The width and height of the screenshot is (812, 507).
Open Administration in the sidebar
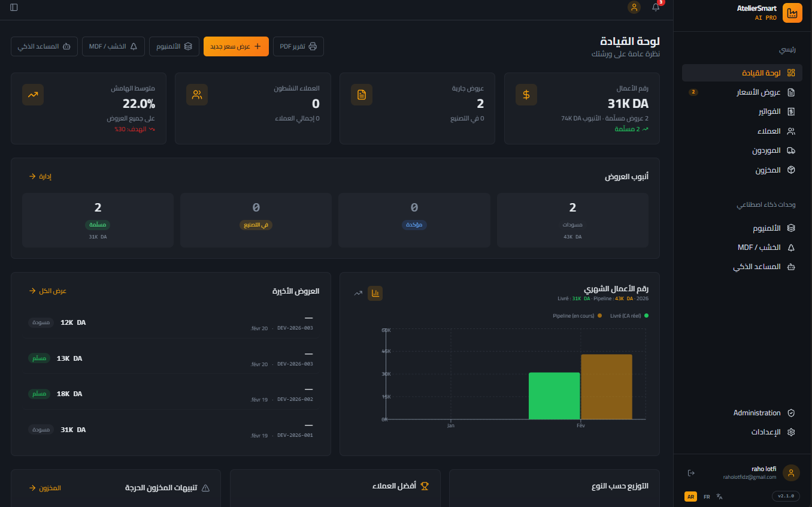pos(758,413)
